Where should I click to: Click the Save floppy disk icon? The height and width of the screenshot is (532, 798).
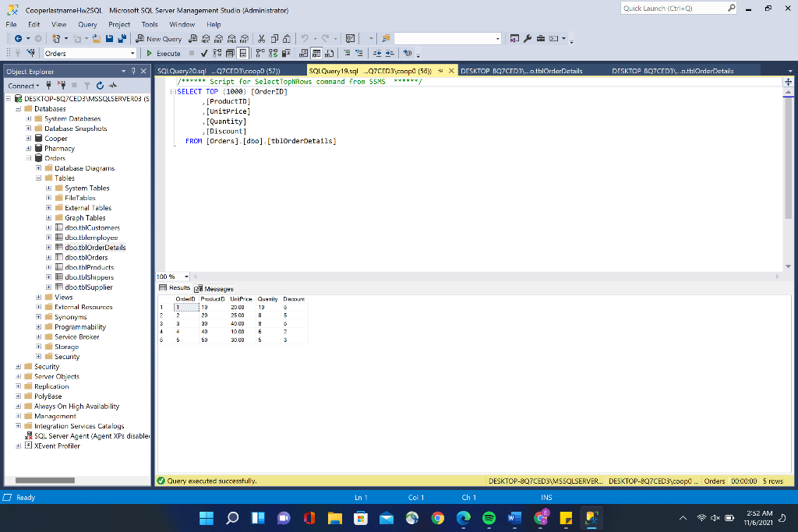[109, 39]
